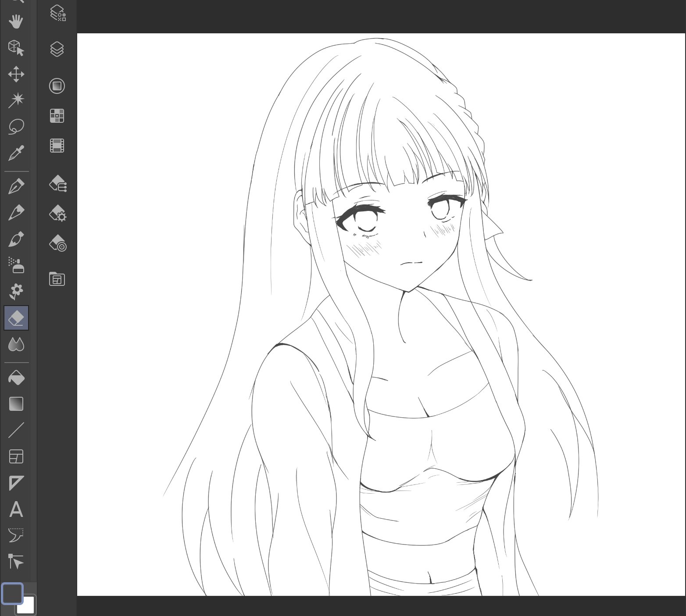This screenshot has width=686, height=616.
Task: Select the Eyedropper tool
Action: click(x=16, y=153)
